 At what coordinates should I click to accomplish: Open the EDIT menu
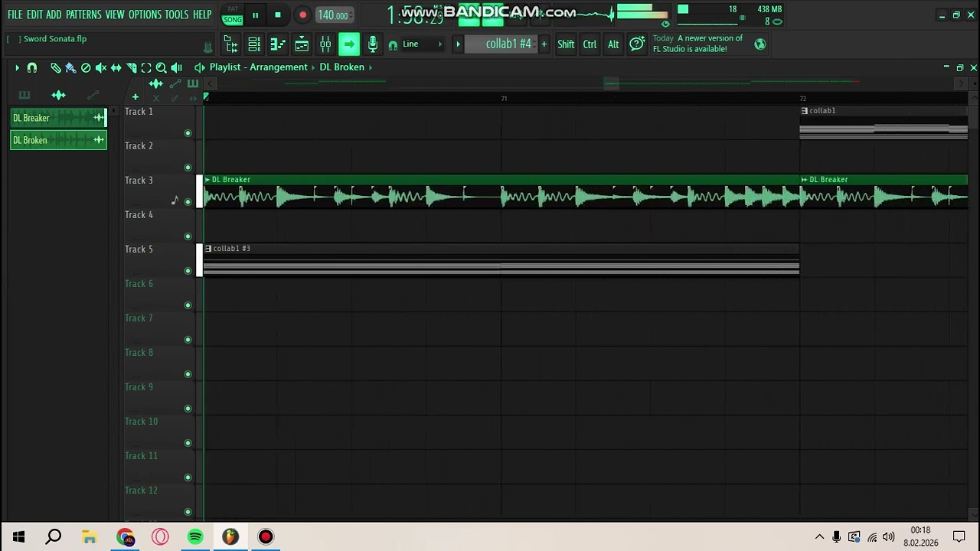(34, 15)
